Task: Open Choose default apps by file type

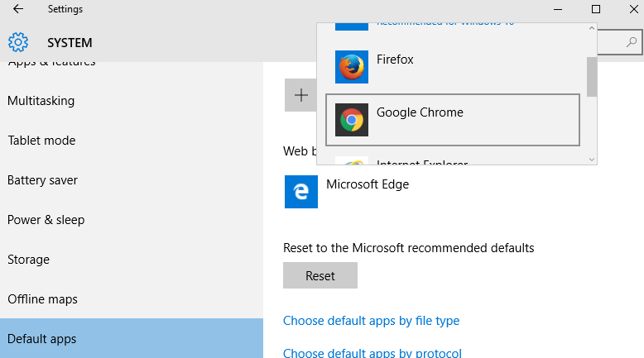Action: pyautogui.click(x=372, y=321)
